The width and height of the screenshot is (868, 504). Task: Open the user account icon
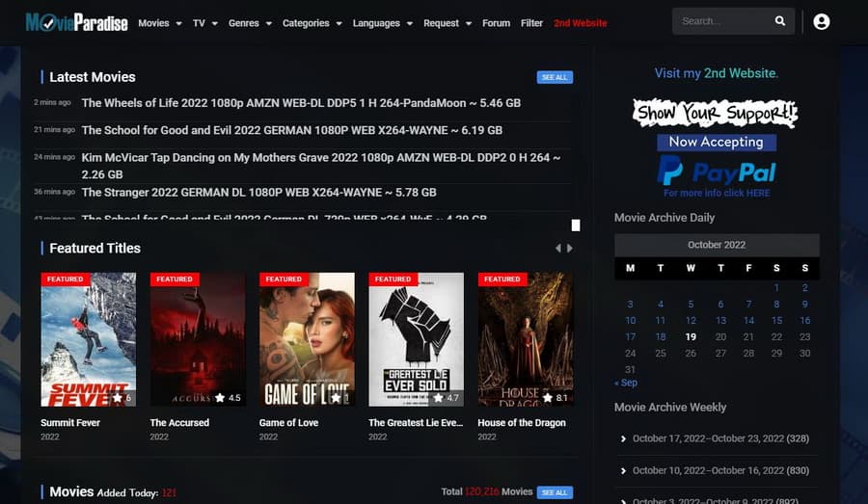tap(822, 21)
